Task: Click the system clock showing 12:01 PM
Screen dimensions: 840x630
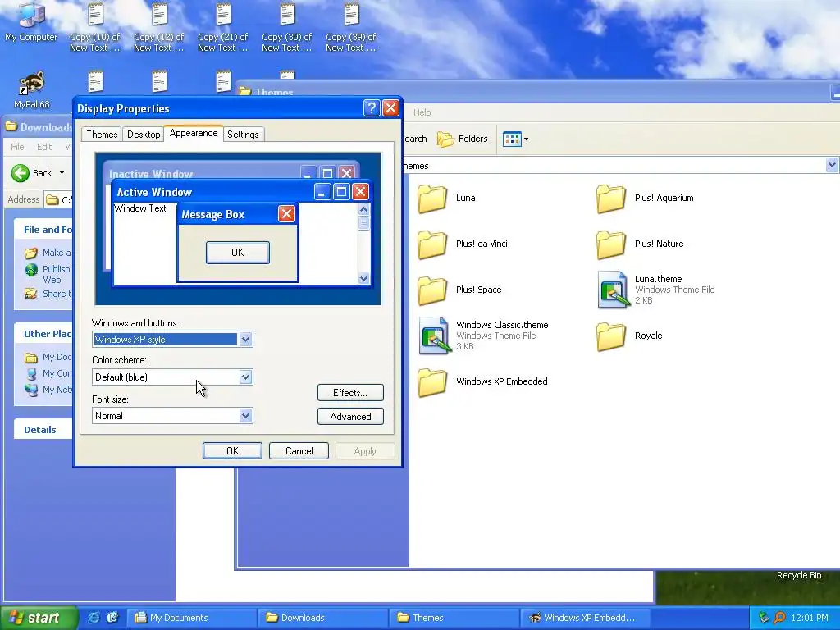Action: 810,618
